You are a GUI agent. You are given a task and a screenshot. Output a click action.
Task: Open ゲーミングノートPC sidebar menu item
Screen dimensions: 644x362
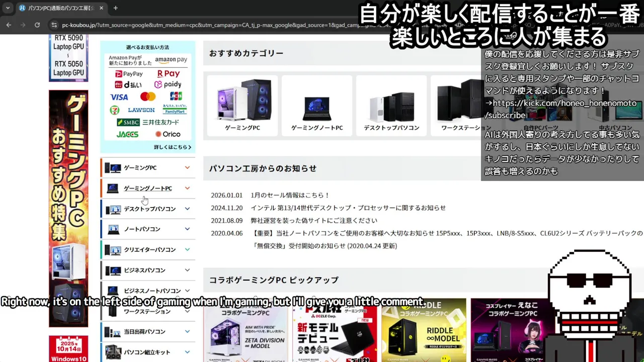tap(147, 188)
